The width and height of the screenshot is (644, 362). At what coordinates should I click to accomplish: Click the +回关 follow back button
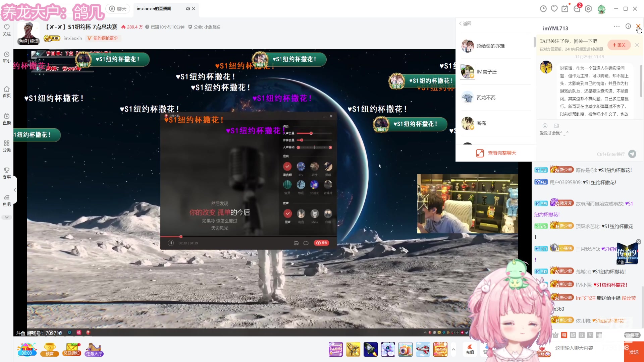click(619, 45)
